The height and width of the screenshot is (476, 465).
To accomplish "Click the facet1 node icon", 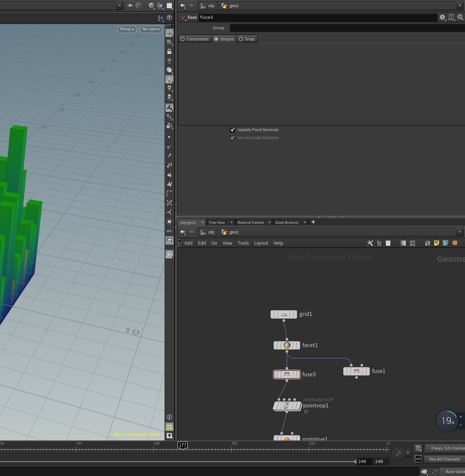I will (287, 345).
